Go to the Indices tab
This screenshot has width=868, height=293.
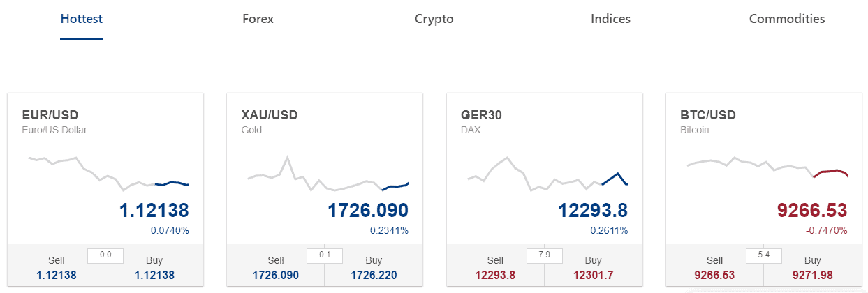click(610, 19)
